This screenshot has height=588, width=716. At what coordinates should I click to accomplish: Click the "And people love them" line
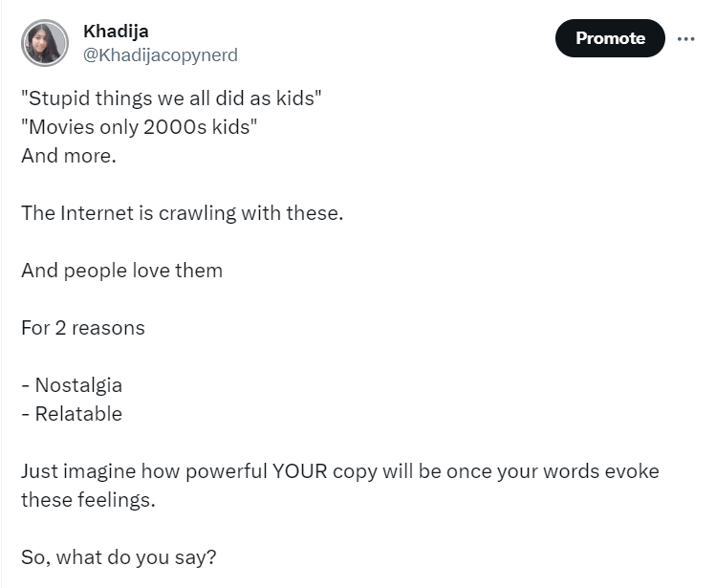[122, 270]
